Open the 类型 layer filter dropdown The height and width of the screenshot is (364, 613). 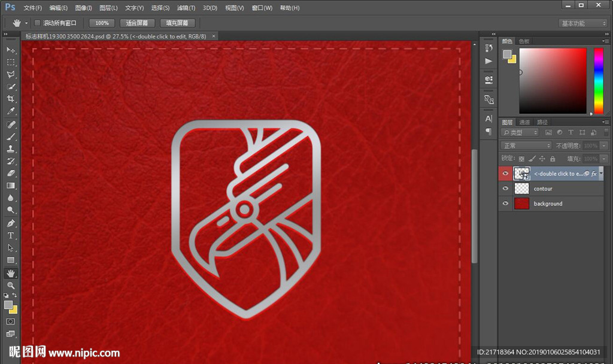click(x=520, y=132)
